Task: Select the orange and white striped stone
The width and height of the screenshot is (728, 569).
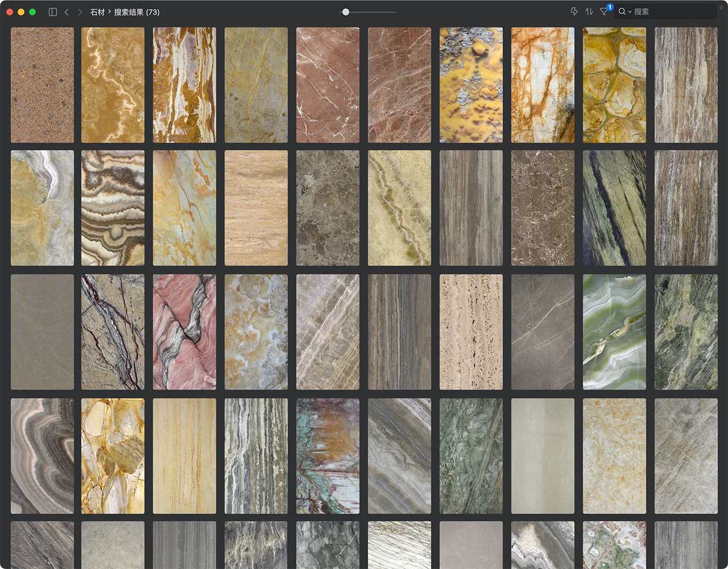Action: pyautogui.click(x=184, y=85)
